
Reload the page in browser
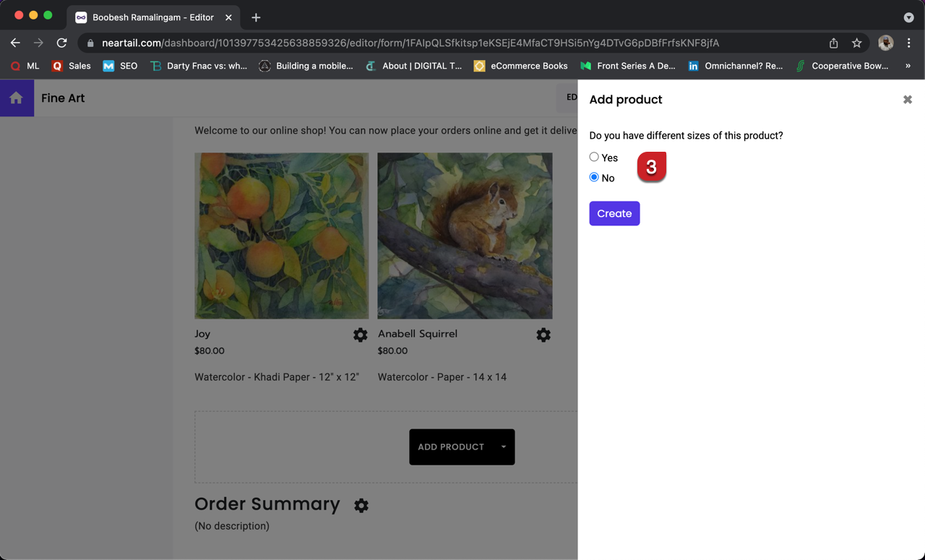point(62,43)
